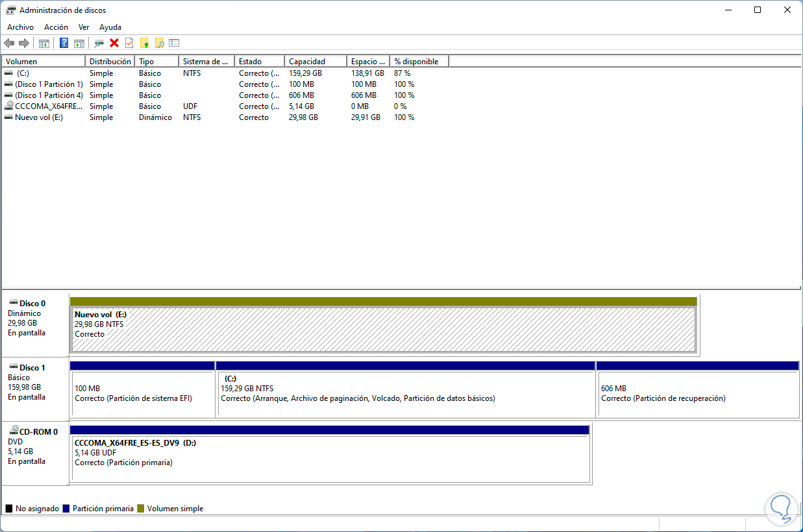Click the folder with green arrow icon
Image resolution: width=803 pixels, height=532 pixels.
144,43
